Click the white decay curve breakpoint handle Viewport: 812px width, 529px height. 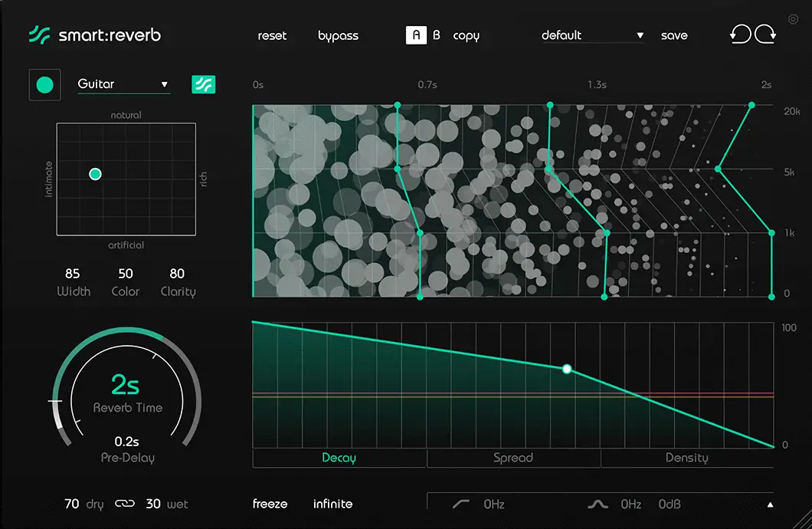click(x=567, y=369)
